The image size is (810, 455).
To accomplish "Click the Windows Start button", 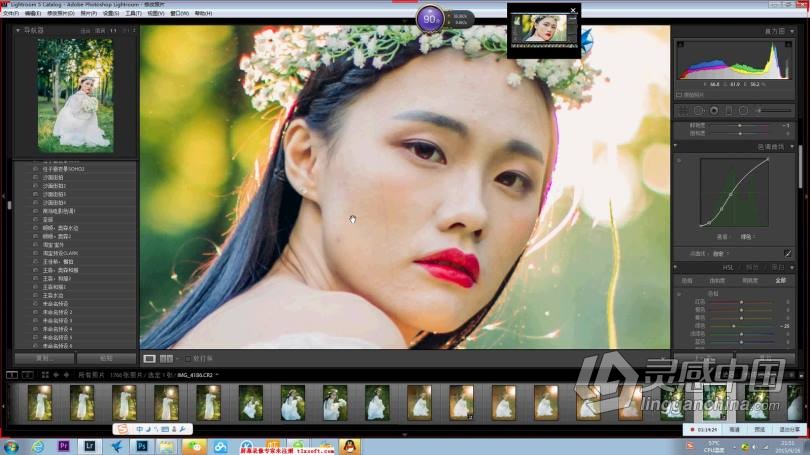I will pos(11,446).
